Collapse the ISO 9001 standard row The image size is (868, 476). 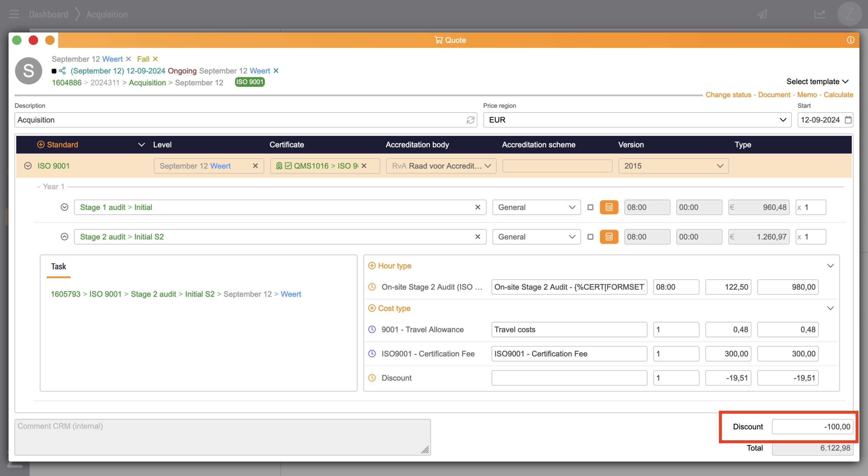[28, 166]
